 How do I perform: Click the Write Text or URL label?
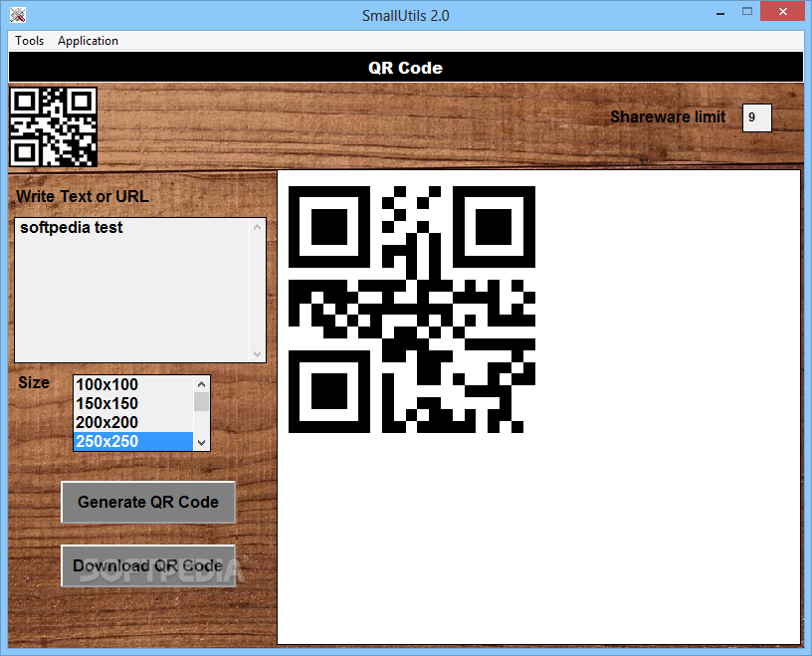[83, 196]
